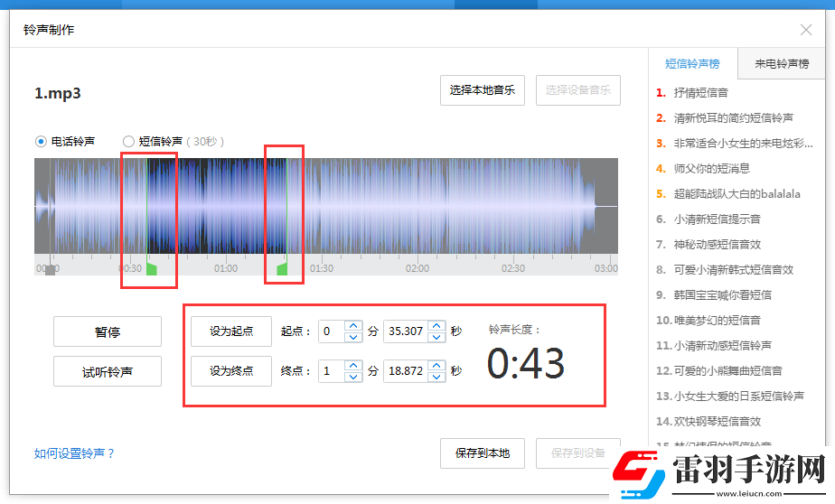835x504 pixels.
Task: Save ringtone with 保存到本地 button
Action: 483,453
